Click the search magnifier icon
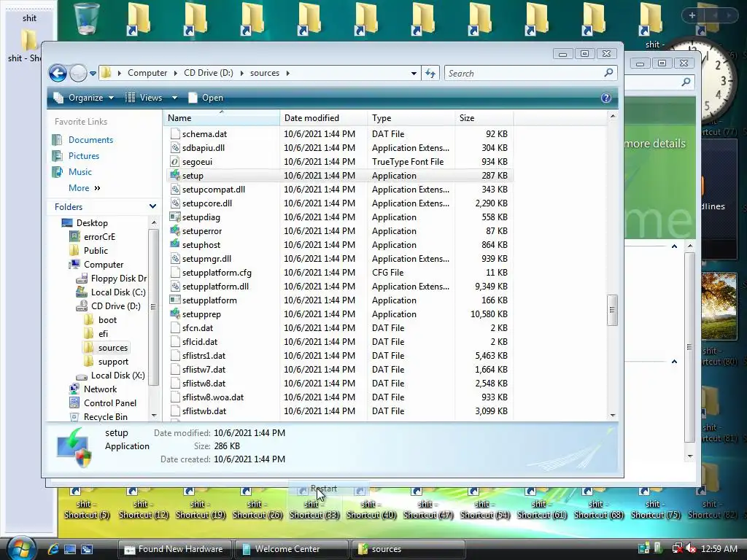 tap(608, 73)
